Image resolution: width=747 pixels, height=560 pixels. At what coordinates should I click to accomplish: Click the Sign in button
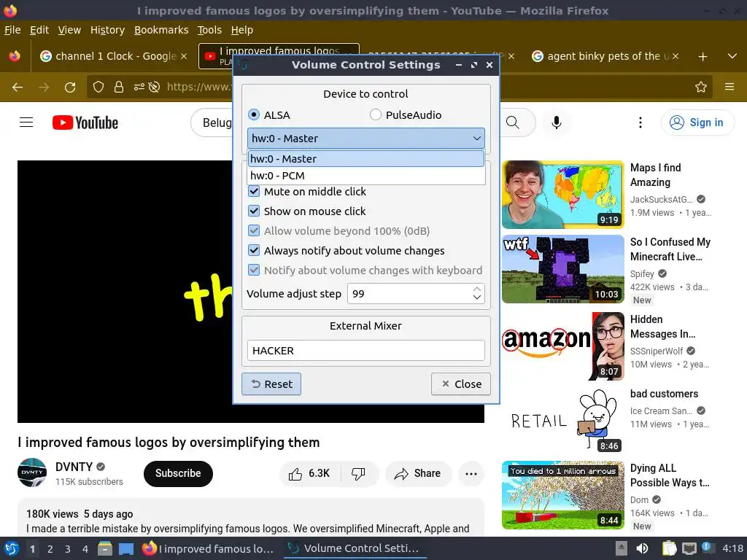point(697,122)
